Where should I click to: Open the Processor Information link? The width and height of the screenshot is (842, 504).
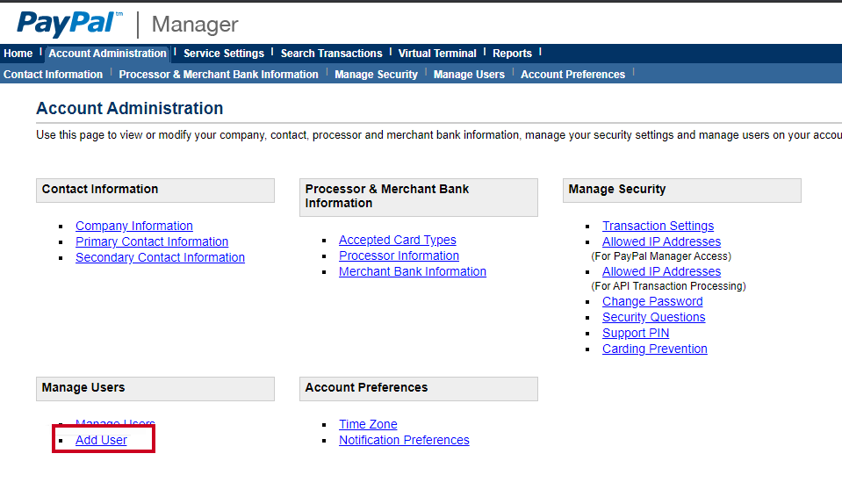[399, 256]
